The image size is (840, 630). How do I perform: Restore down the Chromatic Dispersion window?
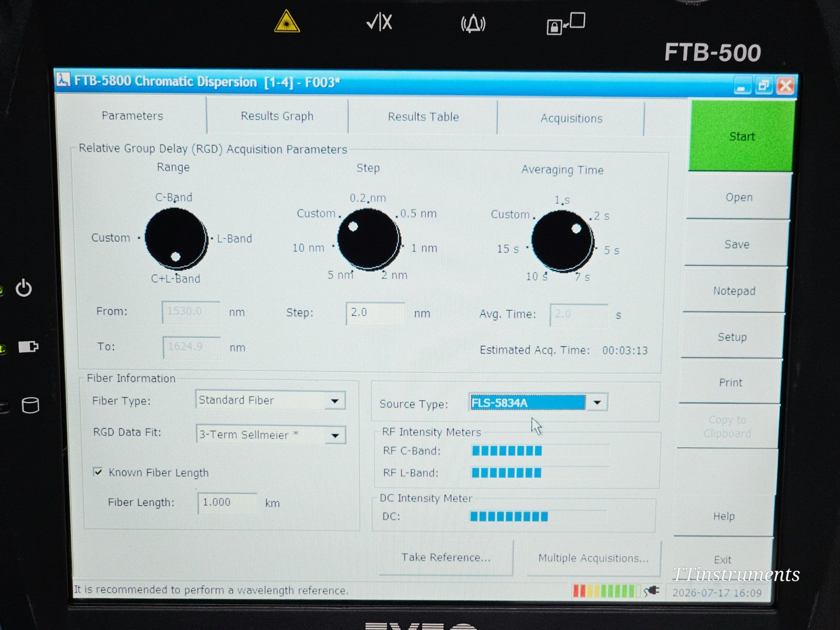(763, 86)
